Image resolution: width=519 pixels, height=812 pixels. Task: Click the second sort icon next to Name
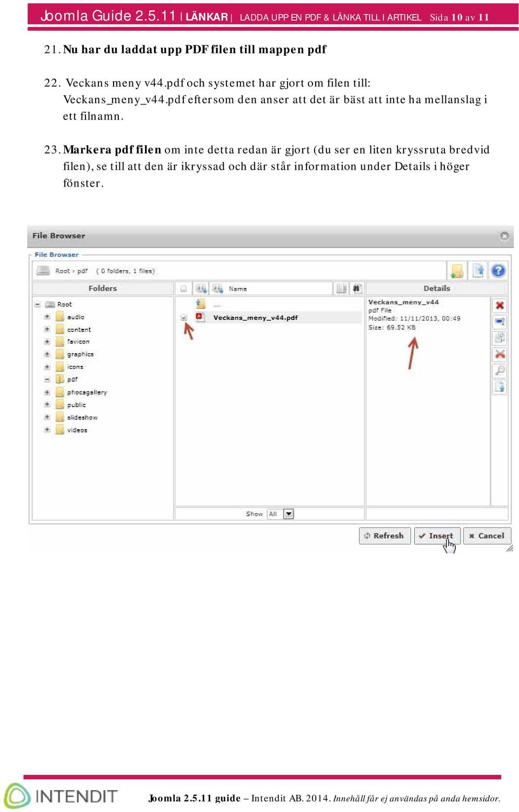(217, 289)
